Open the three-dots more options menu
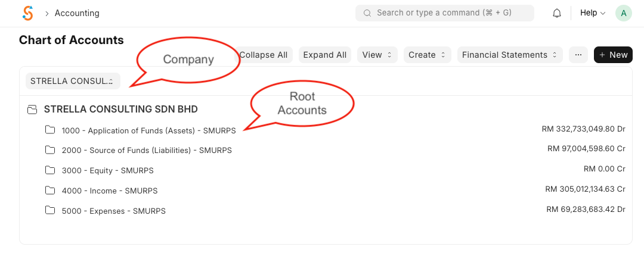The height and width of the screenshot is (259, 644). coord(578,55)
